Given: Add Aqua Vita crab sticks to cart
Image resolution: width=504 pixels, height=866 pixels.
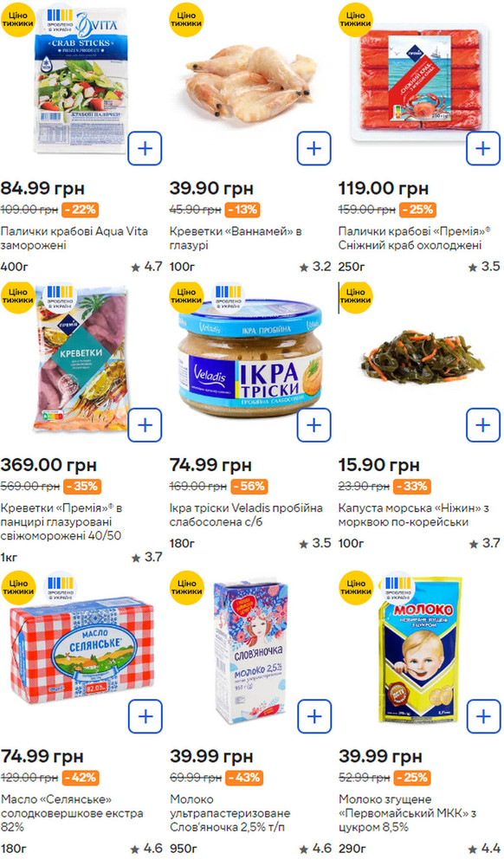Looking at the screenshot, I should (x=145, y=149).
